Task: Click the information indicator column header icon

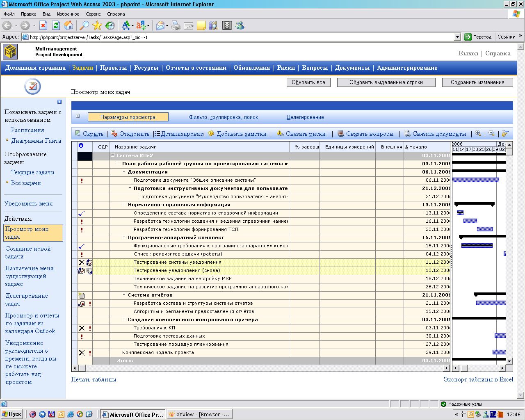Action: tap(81, 146)
